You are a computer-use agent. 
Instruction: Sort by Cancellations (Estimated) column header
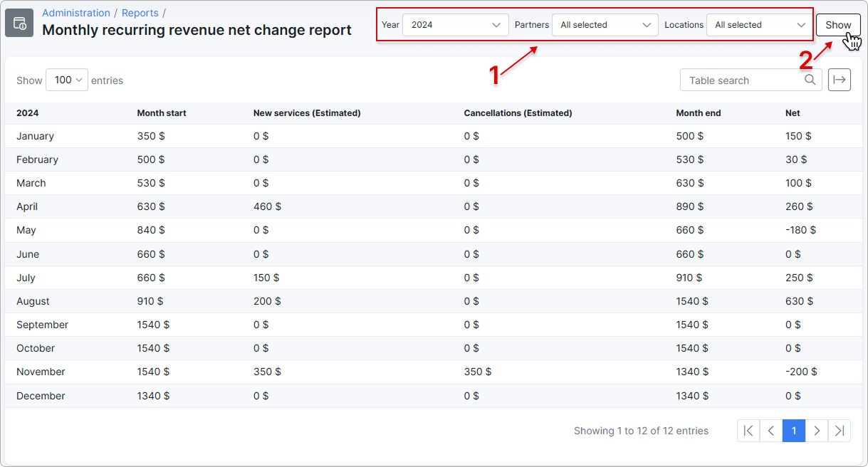(518, 113)
